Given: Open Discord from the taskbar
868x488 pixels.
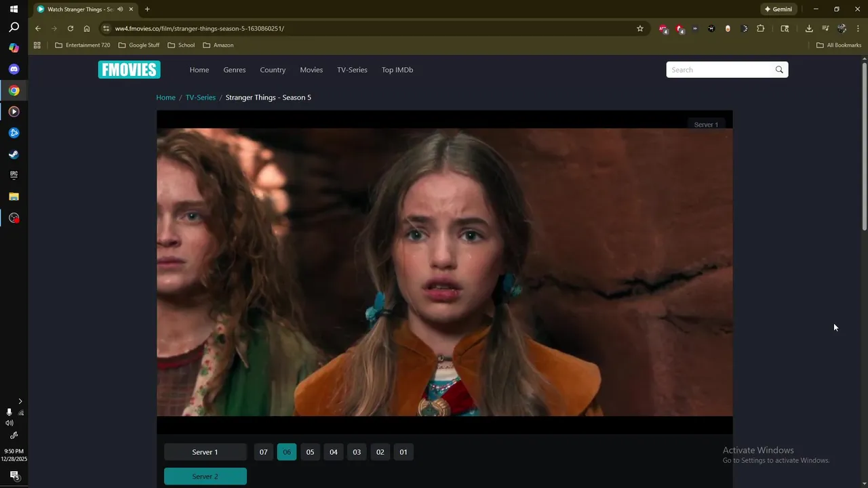Looking at the screenshot, I should tap(14, 69).
